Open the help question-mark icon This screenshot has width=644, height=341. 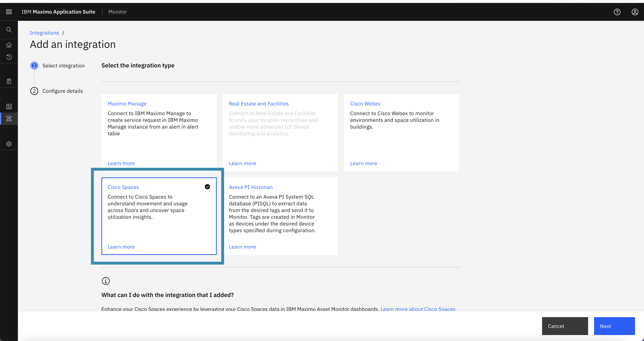pyautogui.click(x=617, y=12)
